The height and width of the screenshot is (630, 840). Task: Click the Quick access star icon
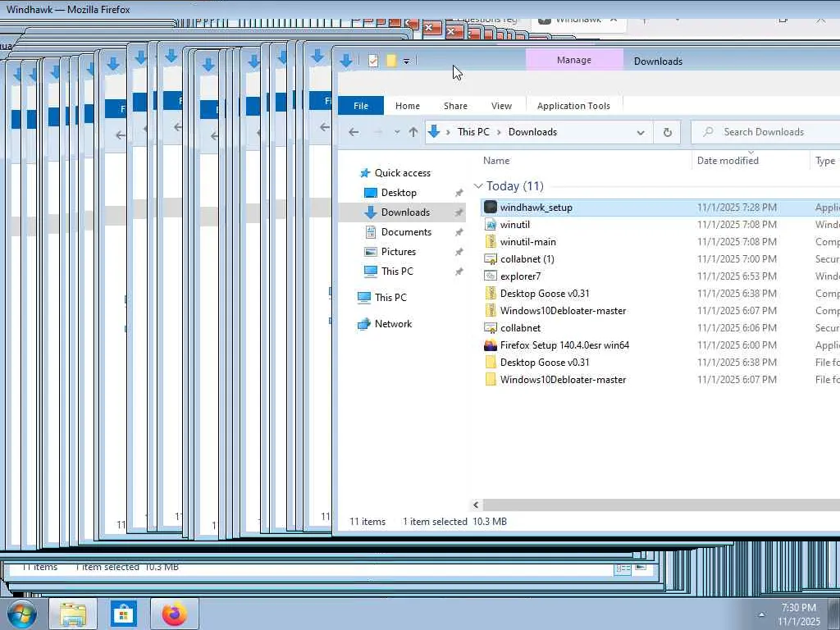[365, 172]
